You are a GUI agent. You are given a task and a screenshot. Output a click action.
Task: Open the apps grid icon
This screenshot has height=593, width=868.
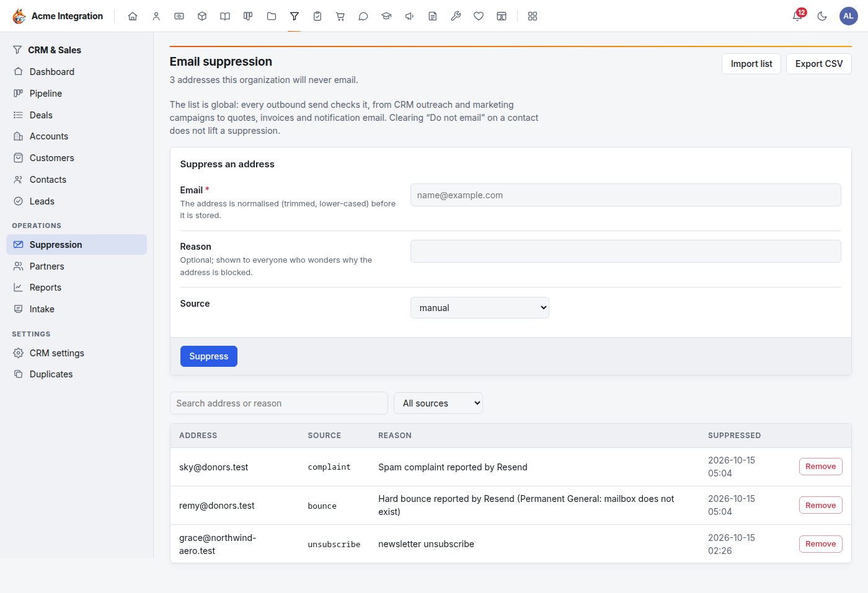pos(533,16)
